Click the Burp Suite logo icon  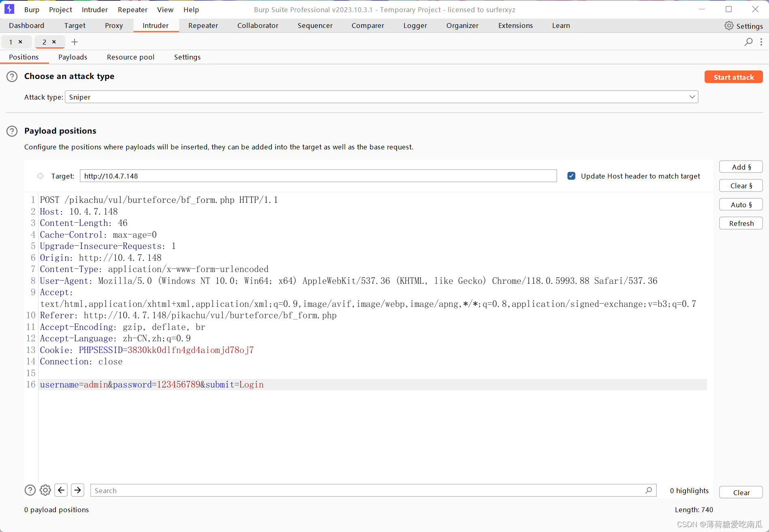[9, 9]
